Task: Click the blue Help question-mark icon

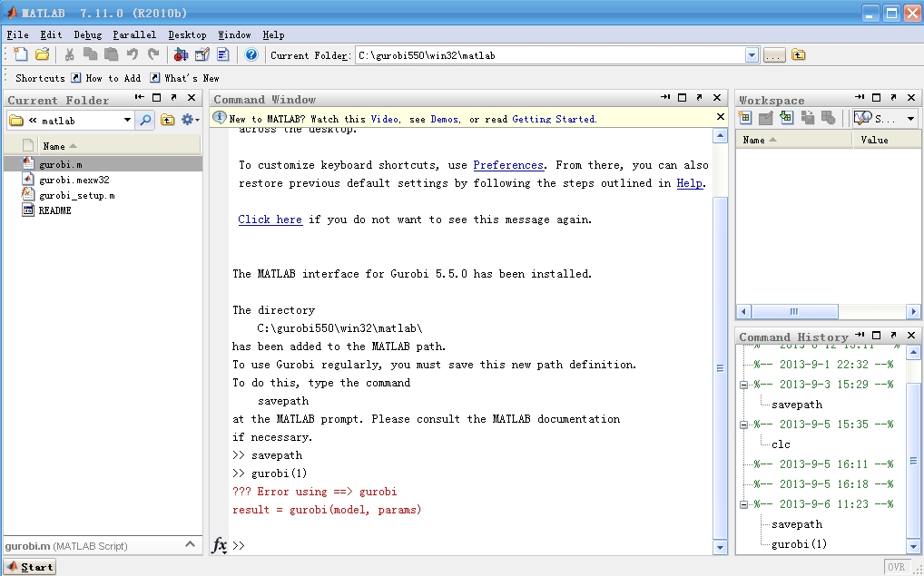Action: pyautogui.click(x=251, y=54)
